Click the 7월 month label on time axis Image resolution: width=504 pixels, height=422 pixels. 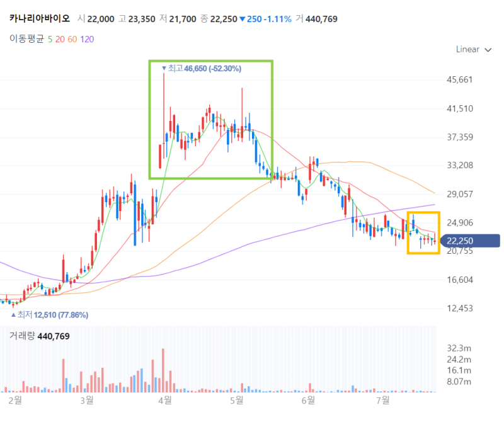click(x=383, y=400)
